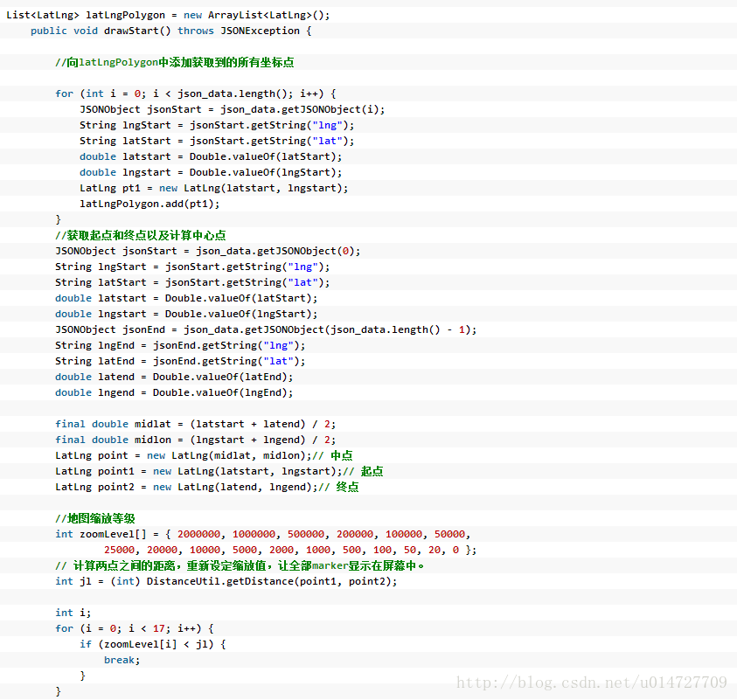Click the comment '//地图缩放等级'
The height and width of the screenshot is (700, 737).
pos(95,518)
